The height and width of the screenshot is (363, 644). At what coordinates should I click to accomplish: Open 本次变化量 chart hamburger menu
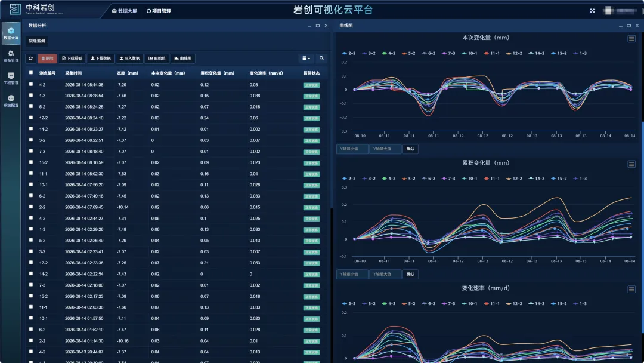631,39
